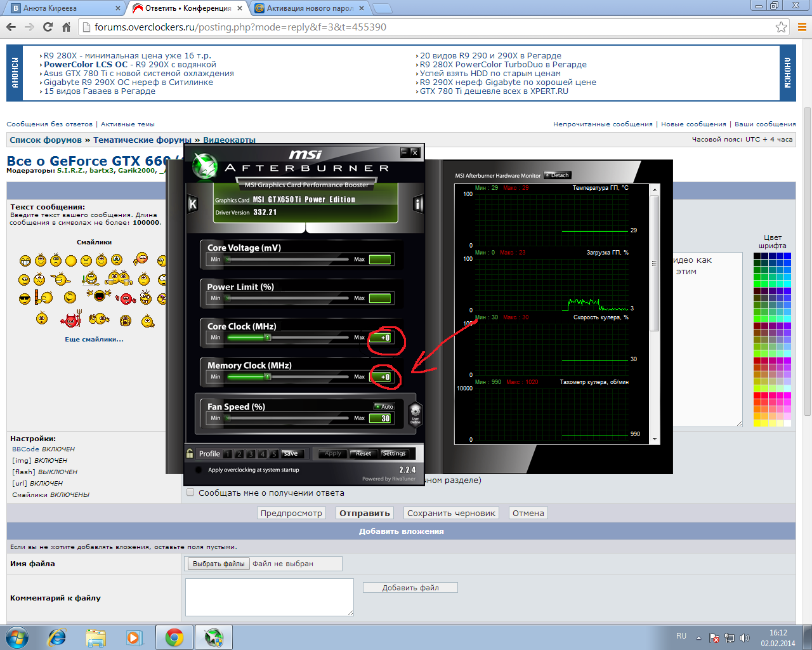Open Windows Media Player from the taskbar
The width and height of the screenshot is (812, 650).
134,637
